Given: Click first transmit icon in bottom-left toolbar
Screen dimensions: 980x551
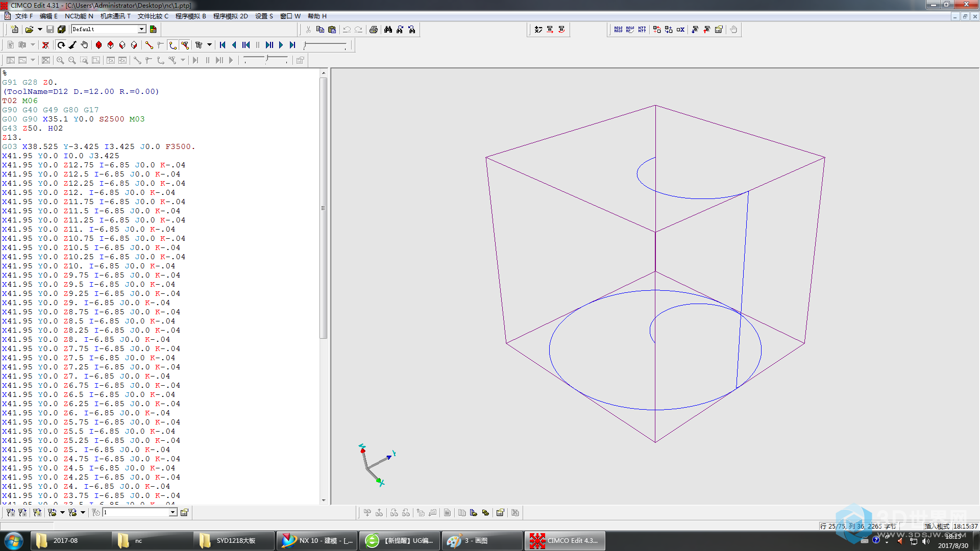Looking at the screenshot, I should pos(10,512).
